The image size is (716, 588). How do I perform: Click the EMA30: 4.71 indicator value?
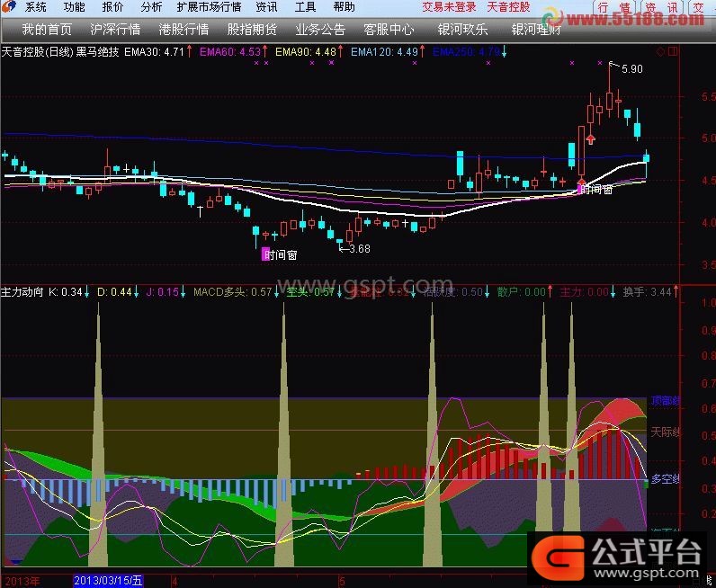point(154,52)
